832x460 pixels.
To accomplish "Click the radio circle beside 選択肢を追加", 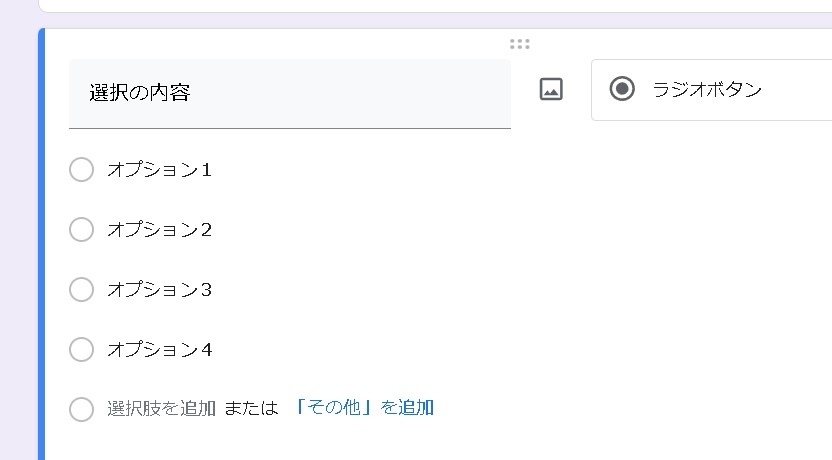I will click(81, 409).
